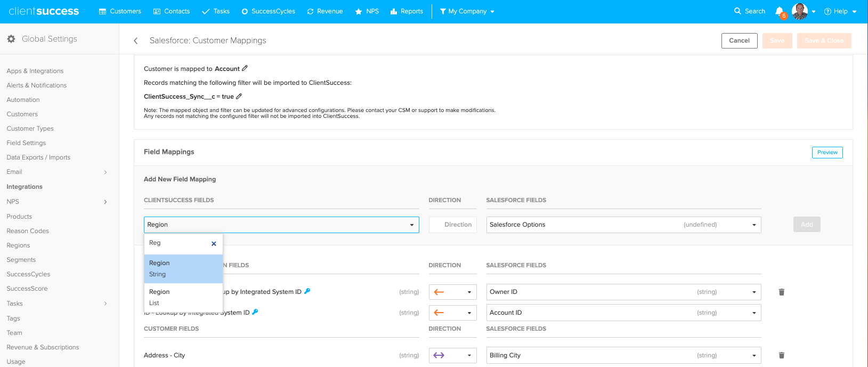868x367 pixels.
Task: Open Tasks in the top navigation
Action: click(x=216, y=11)
